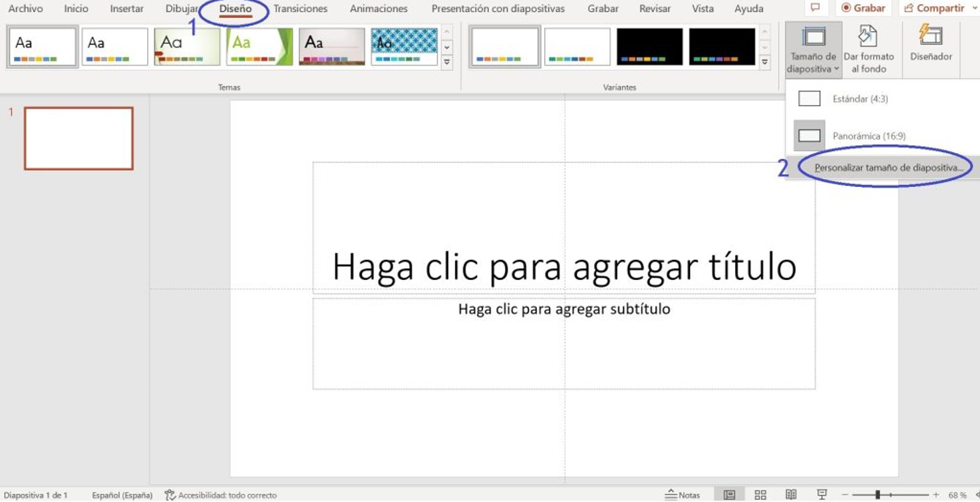Choose Estándar (4:3) slide size

(860, 99)
